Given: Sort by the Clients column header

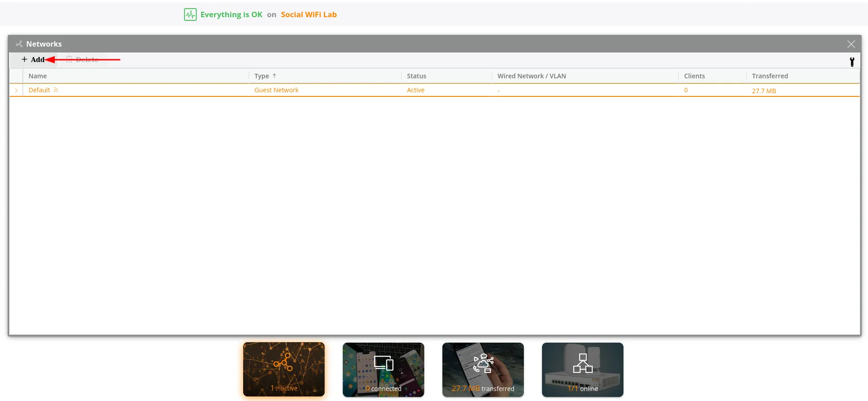Looking at the screenshot, I should point(694,76).
